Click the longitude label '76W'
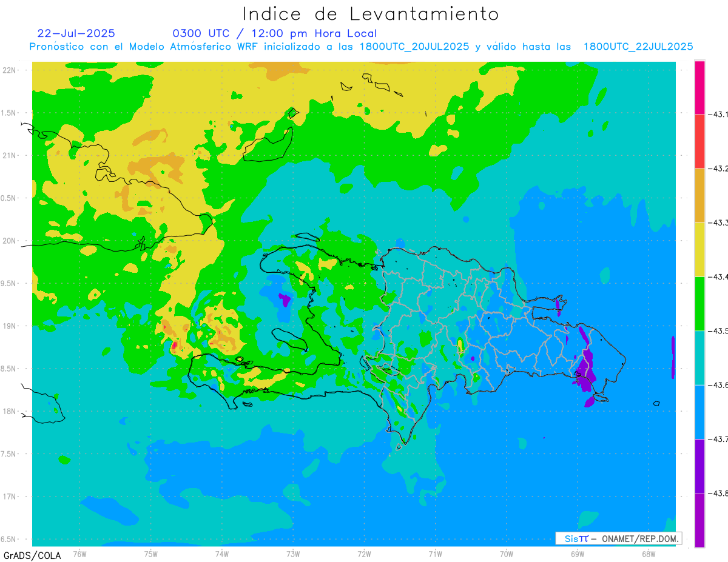This screenshot has width=728, height=562. (x=79, y=554)
